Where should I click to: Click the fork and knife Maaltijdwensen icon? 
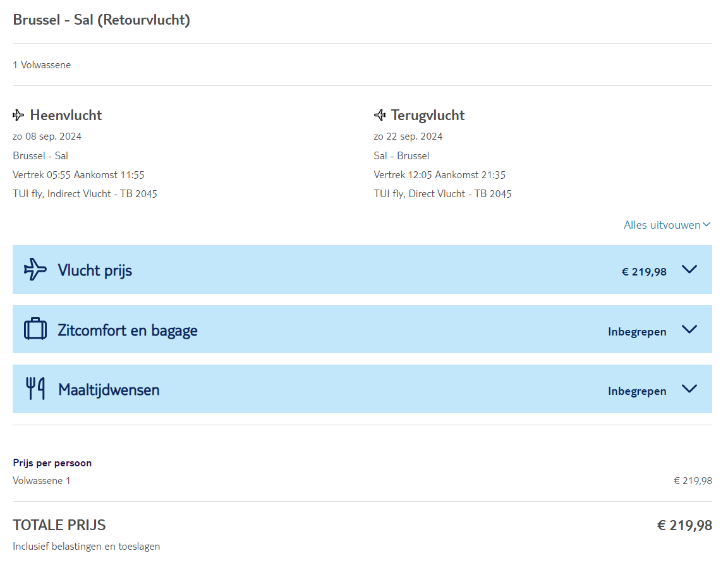click(x=35, y=389)
